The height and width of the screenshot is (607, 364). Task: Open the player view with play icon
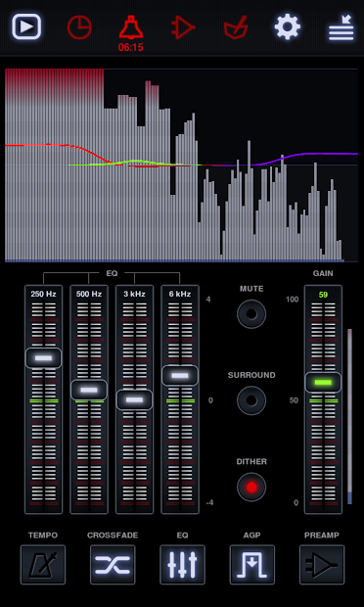click(x=26, y=26)
